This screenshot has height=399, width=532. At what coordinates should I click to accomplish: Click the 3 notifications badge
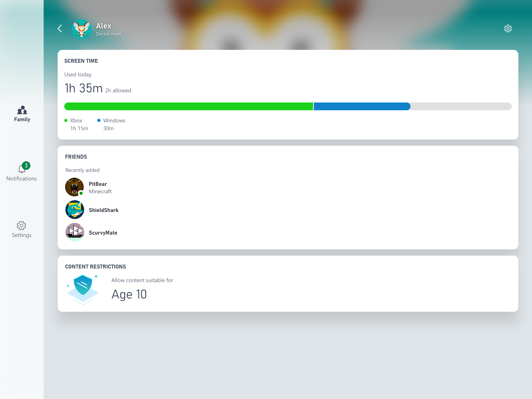click(26, 166)
